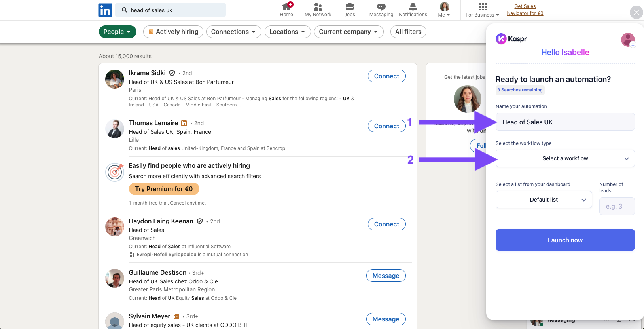644x329 pixels.
Task: Expand the Connections filter dropdown
Action: point(234,32)
